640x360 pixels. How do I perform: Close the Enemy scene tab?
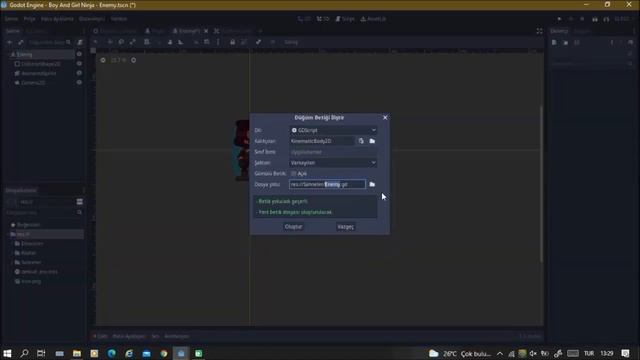tap(206, 31)
